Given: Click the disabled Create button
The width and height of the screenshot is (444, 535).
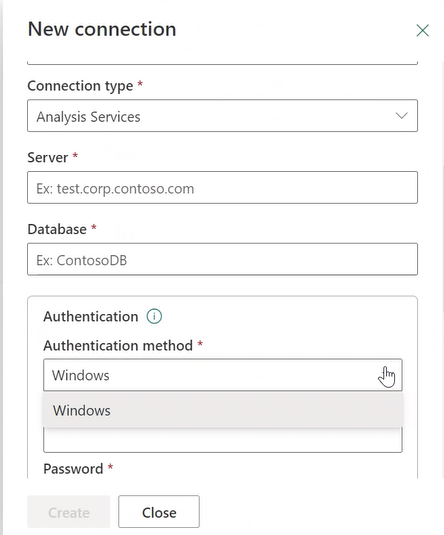Looking at the screenshot, I should 69,512.
